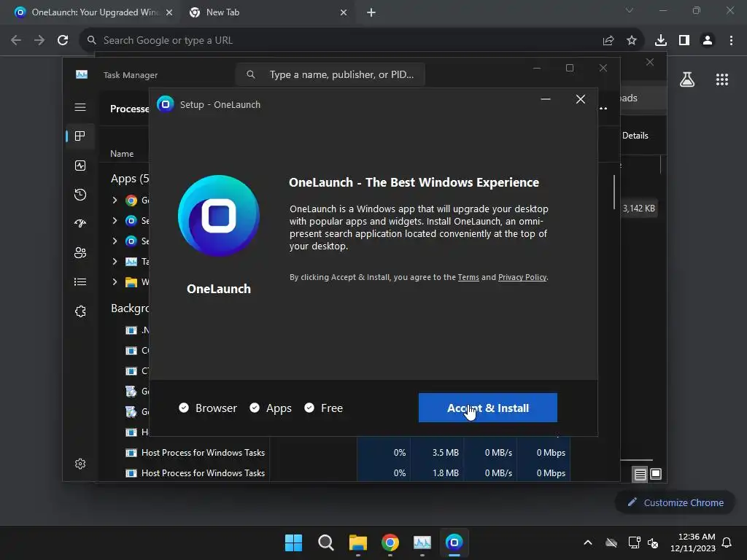
Task: Expand the Google Chrome process row
Action: click(x=115, y=200)
